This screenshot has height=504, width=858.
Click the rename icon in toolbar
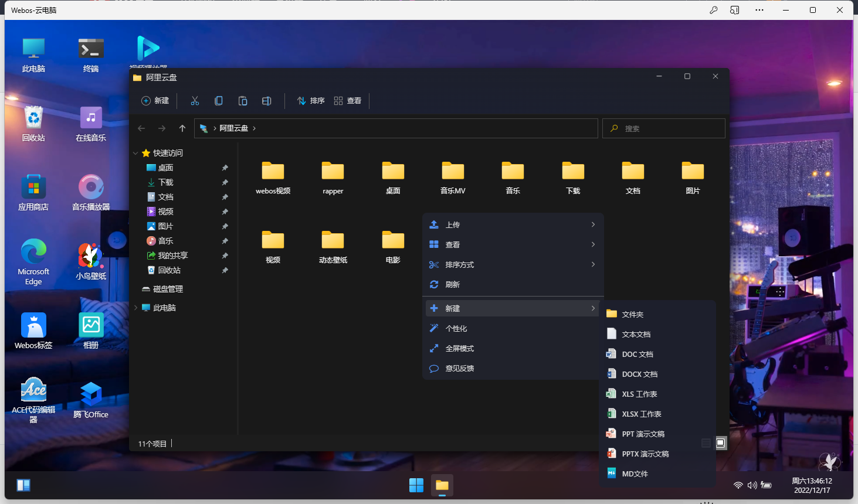click(x=267, y=101)
